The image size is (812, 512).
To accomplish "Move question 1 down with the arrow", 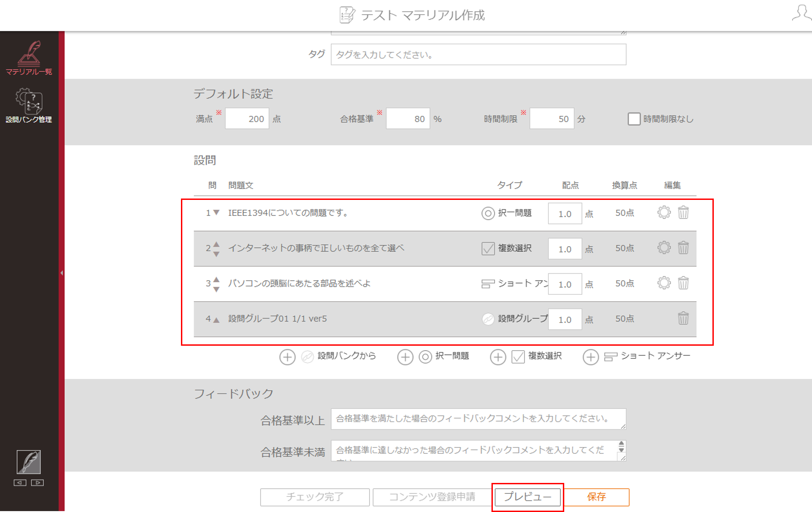I will coord(216,213).
